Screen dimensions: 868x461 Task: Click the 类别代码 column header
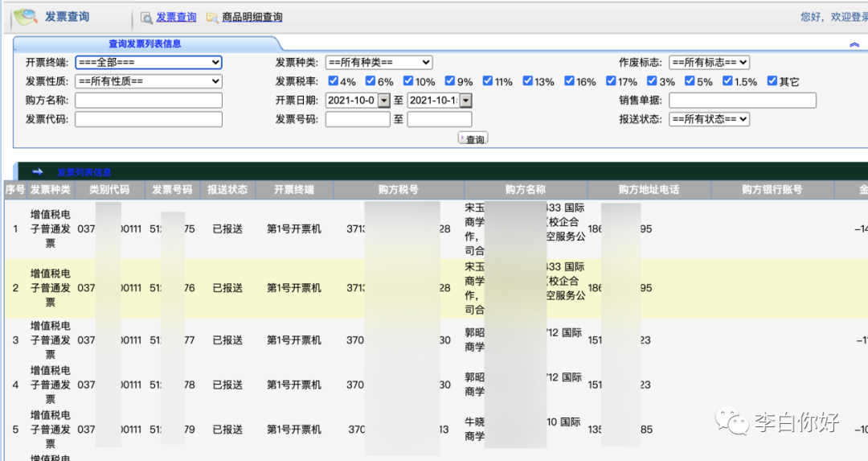(109, 190)
